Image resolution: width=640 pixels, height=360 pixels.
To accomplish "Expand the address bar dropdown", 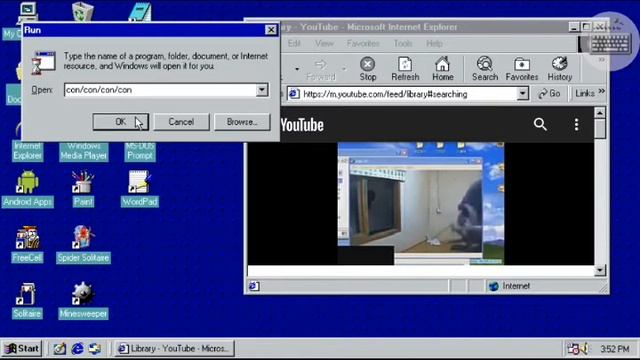I will [522, 94].
